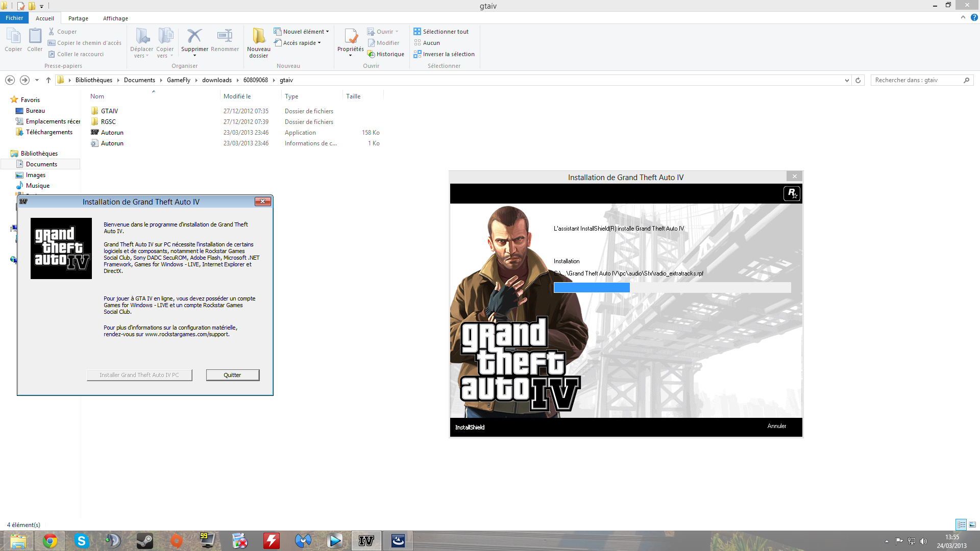Select Téléchargements in sidebar
The height and width of the screenshot is (551, 980).
(49, 132)
